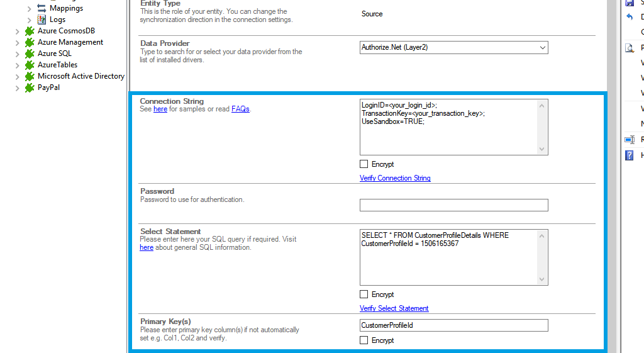Click the blue question mark help icon
This screenshot has height=353, width=644.
(x=630, y=155)
